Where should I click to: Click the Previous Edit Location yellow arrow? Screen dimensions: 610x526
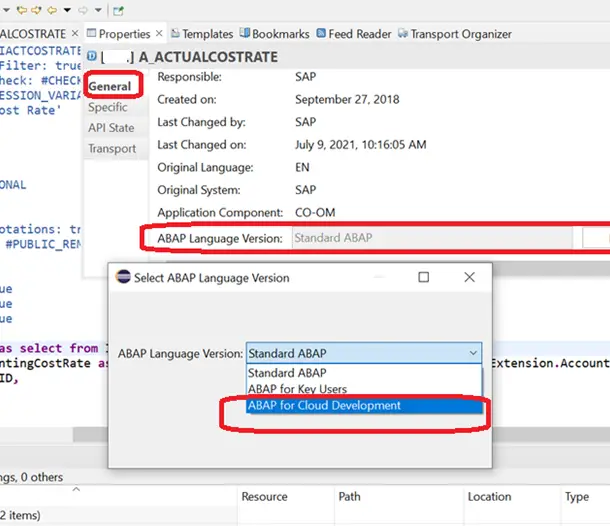coord(22,10)
